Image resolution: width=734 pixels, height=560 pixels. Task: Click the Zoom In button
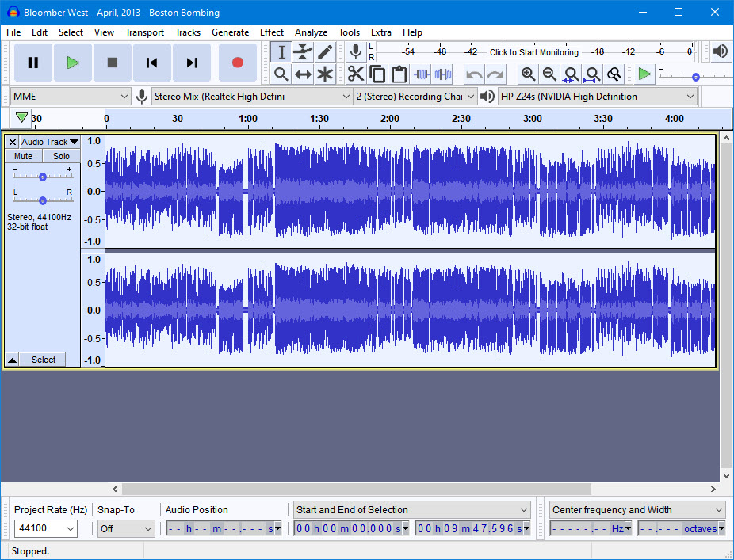coord(528,74)
